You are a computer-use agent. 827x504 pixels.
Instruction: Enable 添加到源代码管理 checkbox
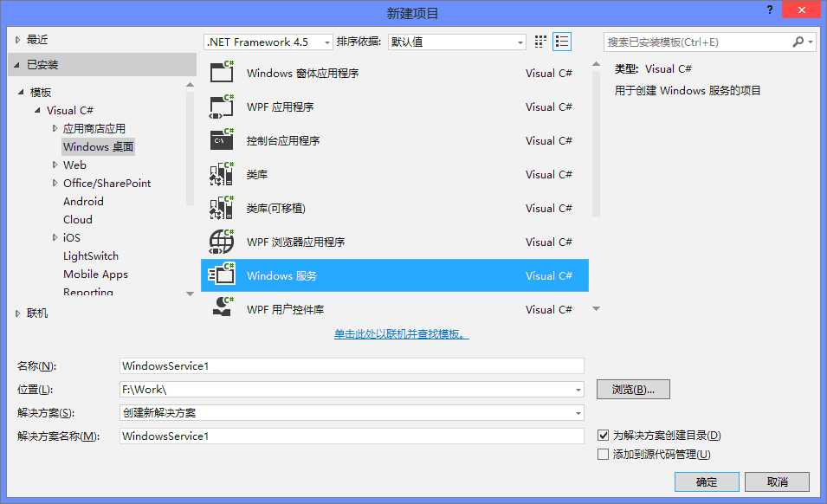[604, 455]
